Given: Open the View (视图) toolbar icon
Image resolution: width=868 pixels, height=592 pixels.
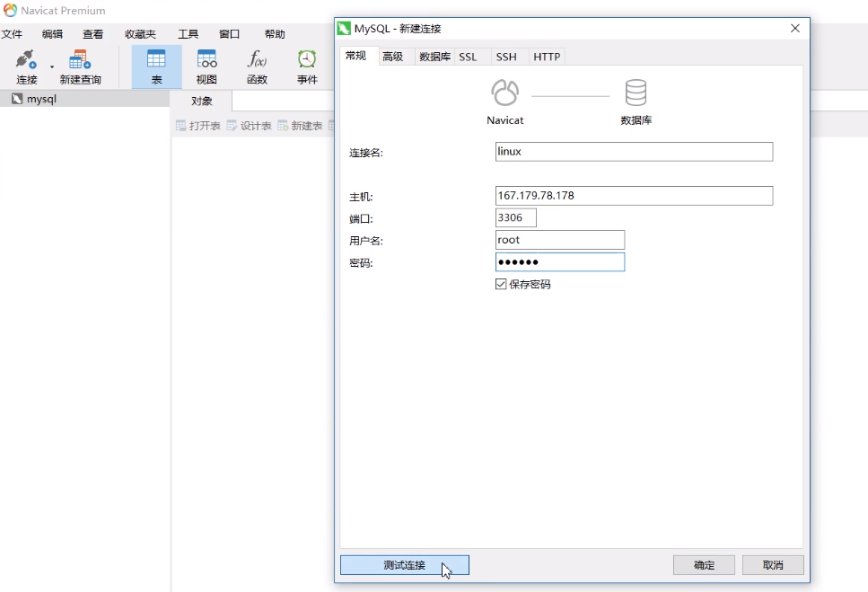Looking at the screenshot, I should (206, 67).
